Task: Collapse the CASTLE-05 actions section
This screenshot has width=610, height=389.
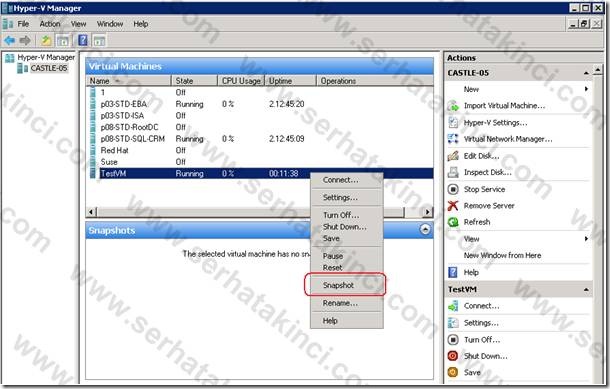Action: click(586, 73)
